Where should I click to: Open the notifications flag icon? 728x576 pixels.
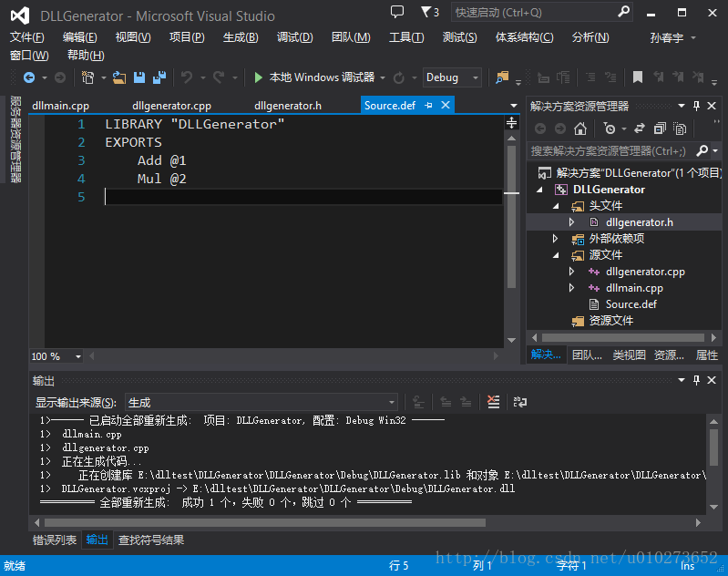pos(429,12)
